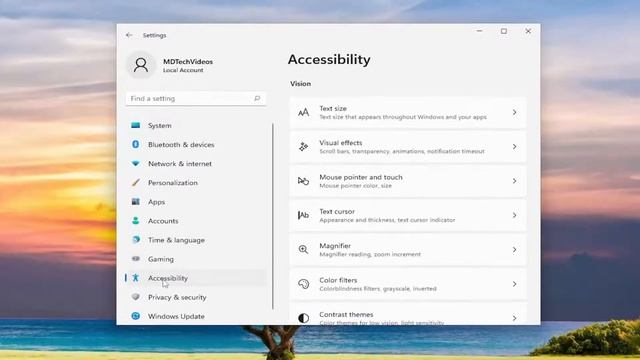Screen dimensions: 640x360
Task: Click the System monitor icon
Action: click(136, 125)
